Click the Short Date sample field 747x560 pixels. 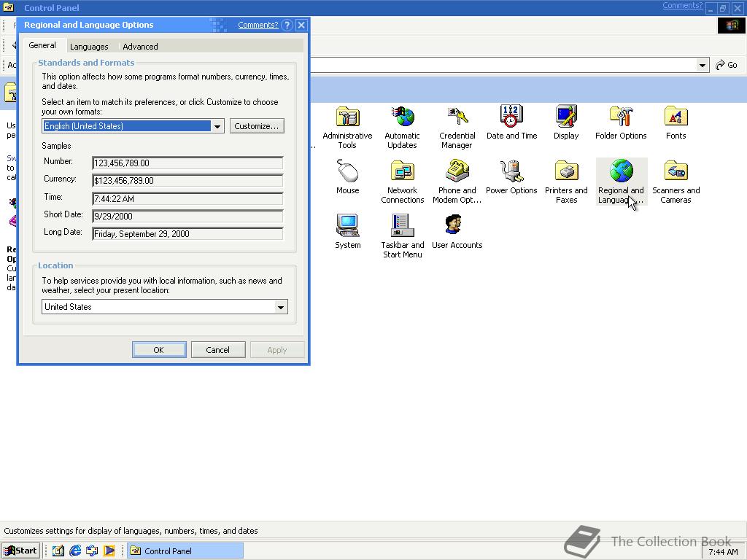click(187, 216)
